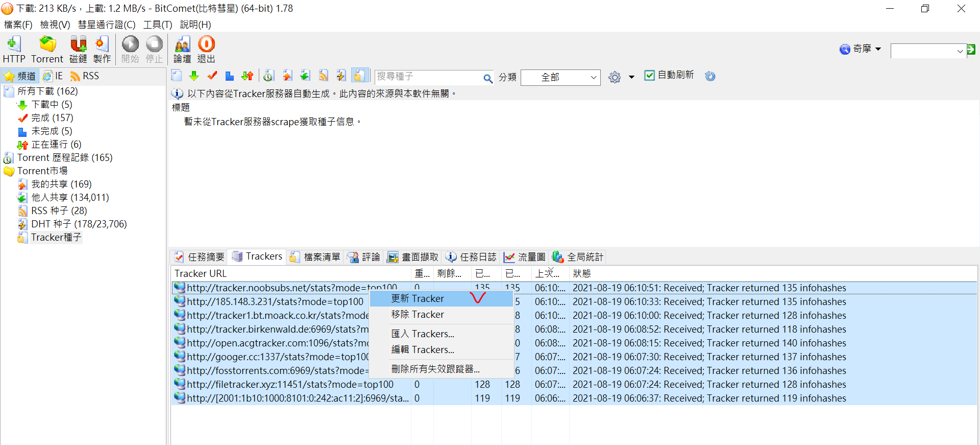Click the refresh icon next to 自動刷新

(x=710, y=76)
